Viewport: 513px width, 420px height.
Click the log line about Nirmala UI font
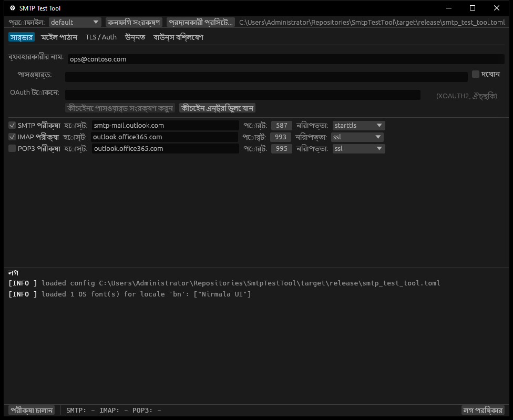[x=129, y=294]
